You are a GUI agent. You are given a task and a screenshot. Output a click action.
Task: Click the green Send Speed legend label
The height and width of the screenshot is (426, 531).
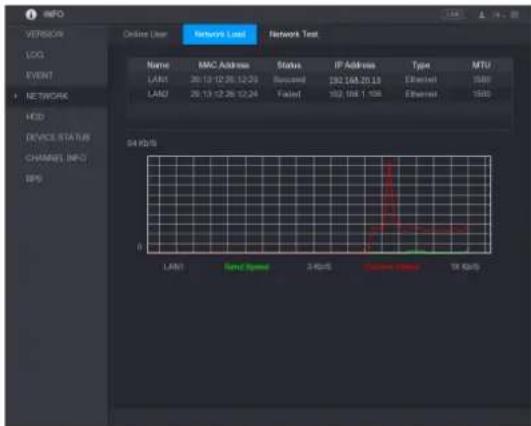point(247,267)
